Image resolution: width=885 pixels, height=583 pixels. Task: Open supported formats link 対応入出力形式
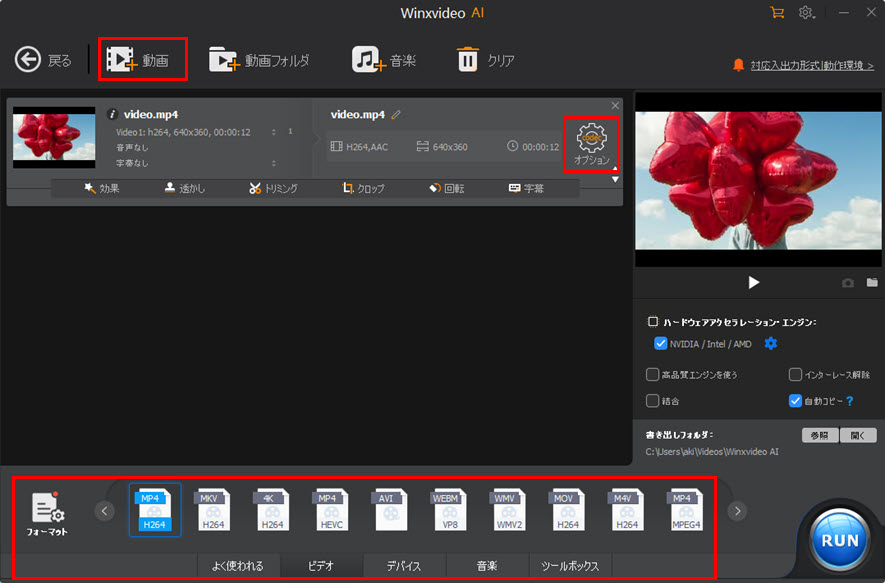(812, 65)
